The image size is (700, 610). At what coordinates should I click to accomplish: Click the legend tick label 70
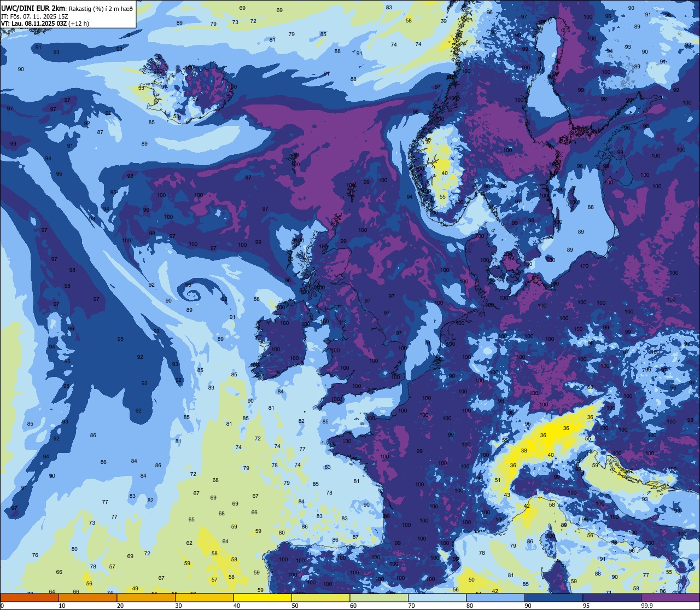(411, 606)
